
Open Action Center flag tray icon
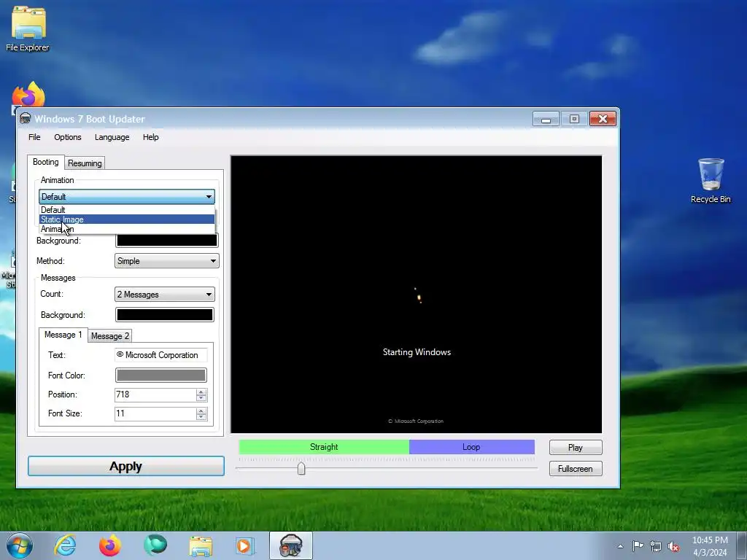pyautogui.click(x=638, y=546)
